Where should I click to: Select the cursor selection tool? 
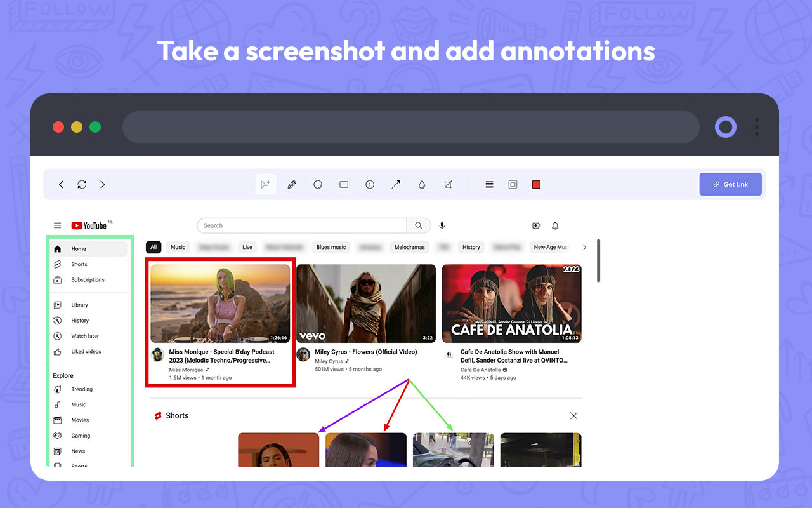click(266, 184)
